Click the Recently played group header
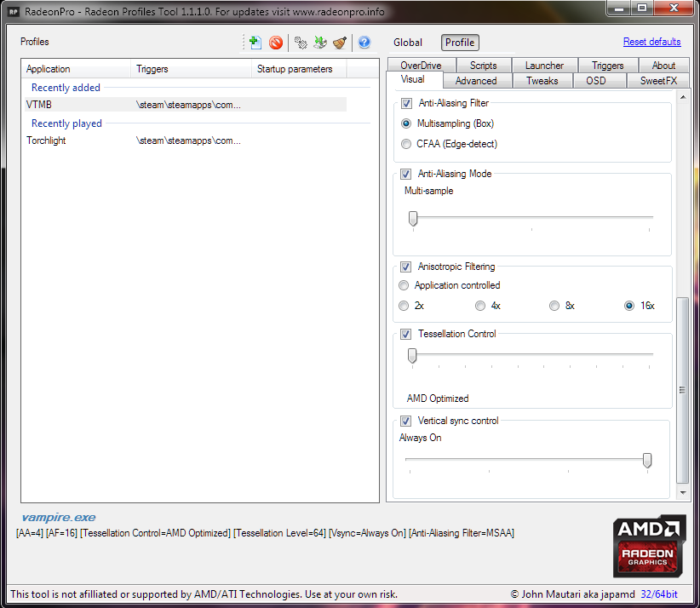This screenshot has height=608, width=700. 66,123
